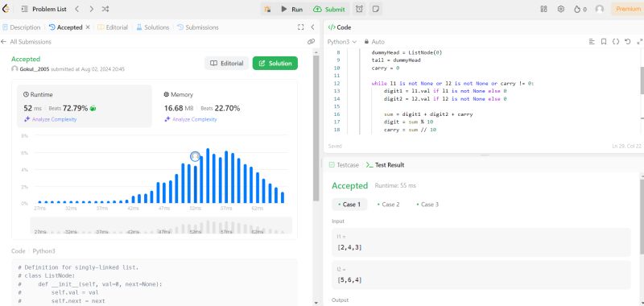Go to next problem chevron
The width and height of the screenshot is (644, 306).
(91, 9)
